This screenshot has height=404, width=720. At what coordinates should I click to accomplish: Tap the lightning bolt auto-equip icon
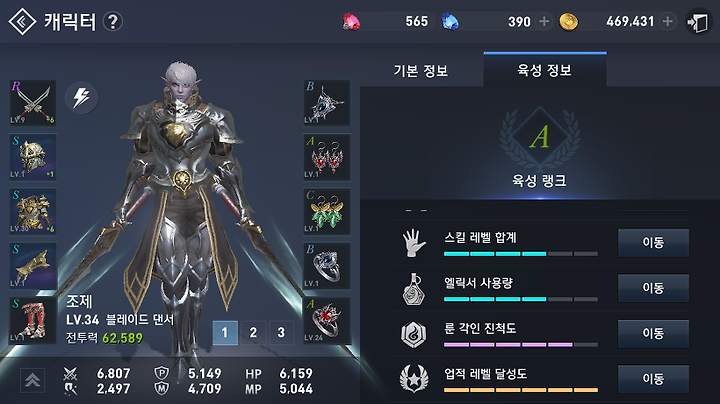[81, 97]
